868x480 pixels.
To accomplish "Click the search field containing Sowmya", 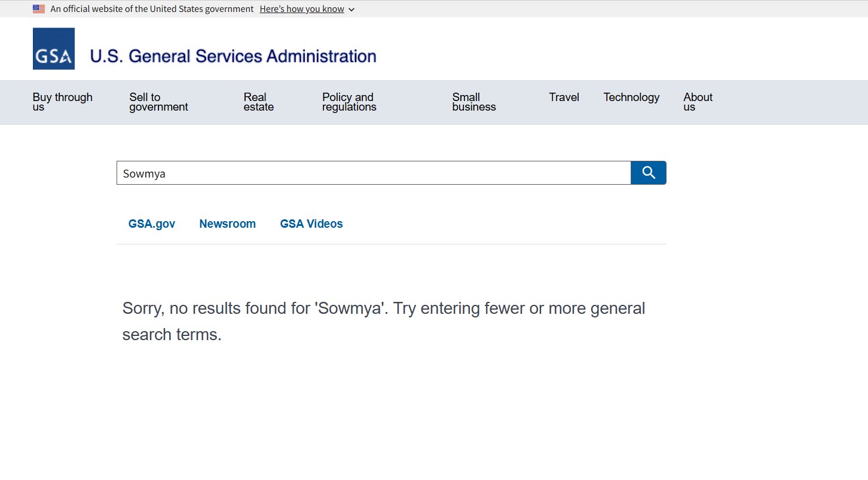I will [x=374, y=173].
